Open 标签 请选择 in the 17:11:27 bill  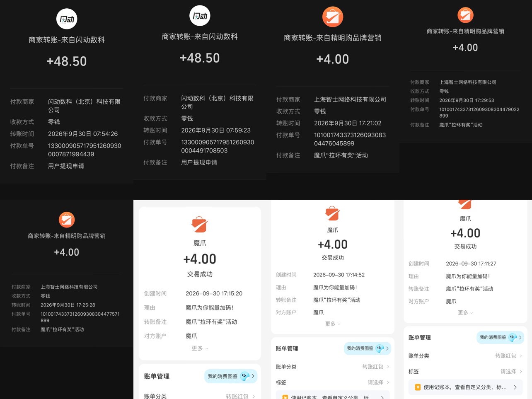465,372
